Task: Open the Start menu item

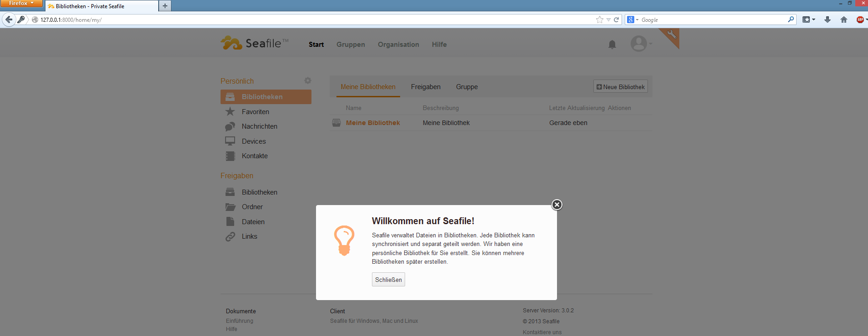Action: [316, 45]
